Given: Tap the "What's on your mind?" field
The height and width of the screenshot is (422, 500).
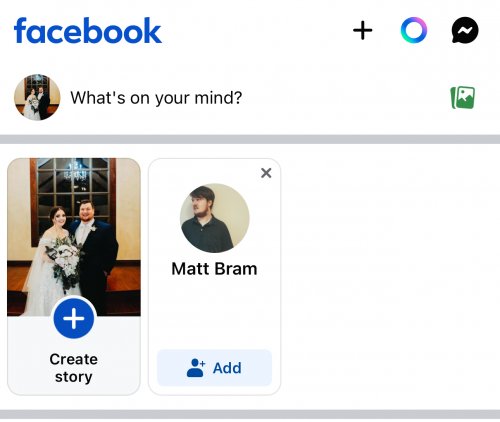Looking at the screenshot, I should tap(156, 98).
